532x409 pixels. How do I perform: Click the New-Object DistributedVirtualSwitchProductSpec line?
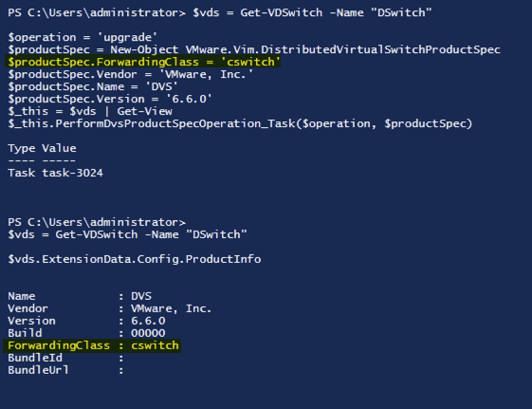254,49
